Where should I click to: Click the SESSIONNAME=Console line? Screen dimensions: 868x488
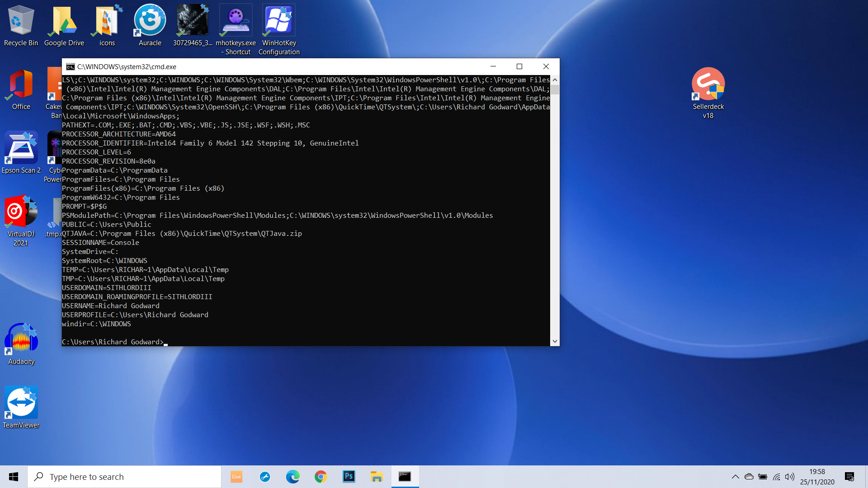tap(100, 243)
